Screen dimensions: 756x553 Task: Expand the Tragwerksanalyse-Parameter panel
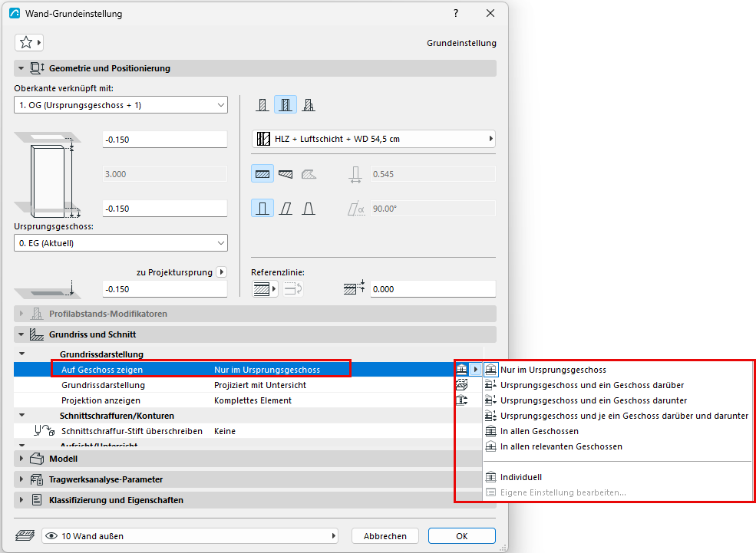pyautogui.click(x=21, y=479)
